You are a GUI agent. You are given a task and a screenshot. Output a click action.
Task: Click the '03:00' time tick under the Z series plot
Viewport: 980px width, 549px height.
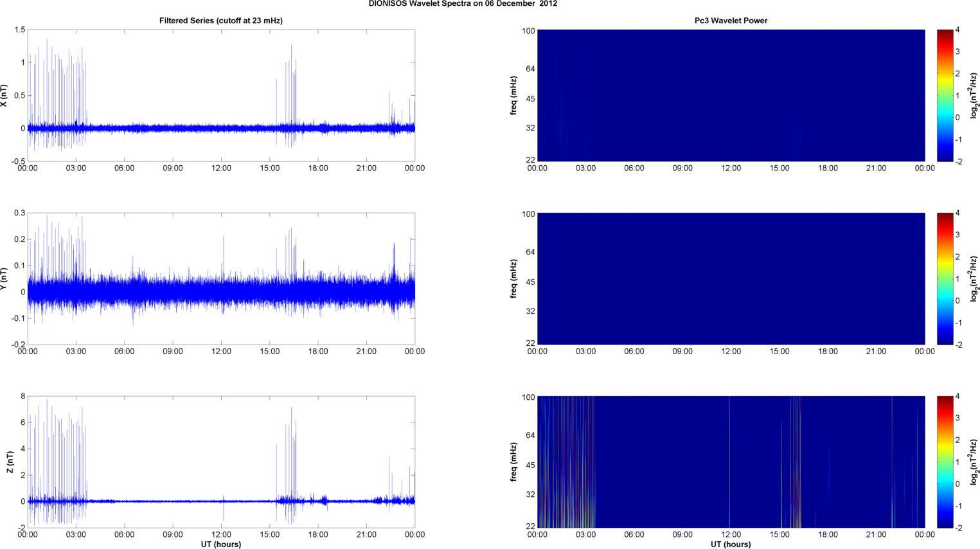click(76, 535)
